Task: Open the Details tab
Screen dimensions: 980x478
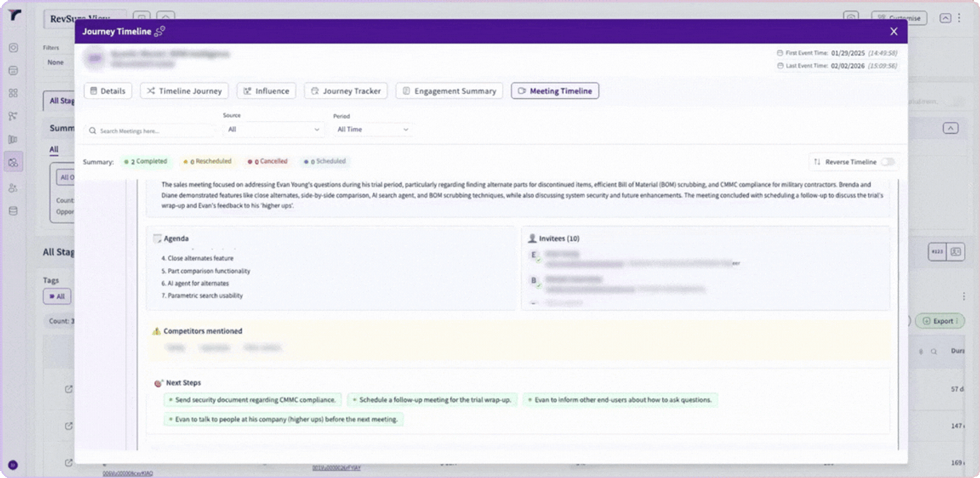Action: click(108, 91)
